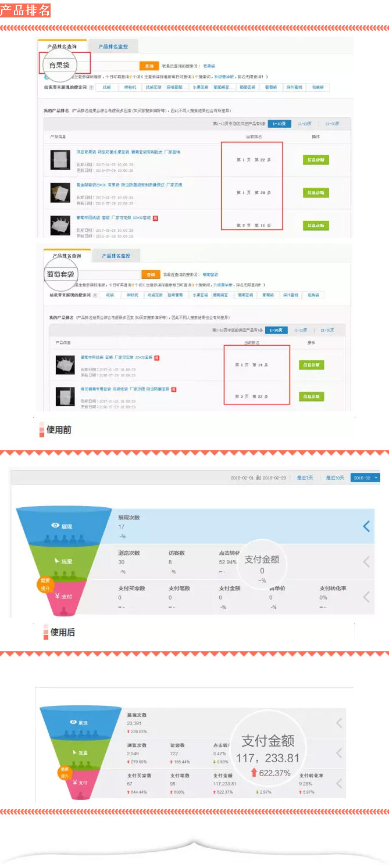The image size is (389, 868).
Task: Expand the 支付买家数 row chevron in the 使用前 chart
Action: click(x=366, y=597)
